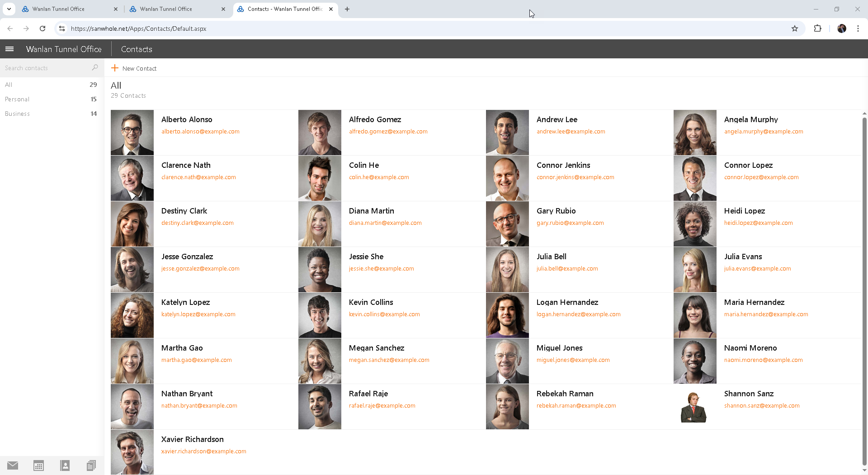868x475 pixels.
Task: Select the Personal contacts category
Action: [x=17, y=99]
